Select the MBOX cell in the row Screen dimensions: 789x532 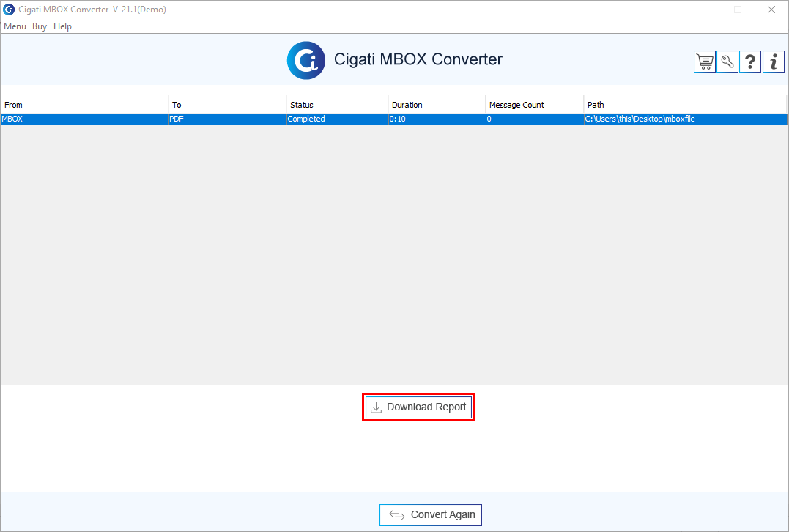(85, 119)
